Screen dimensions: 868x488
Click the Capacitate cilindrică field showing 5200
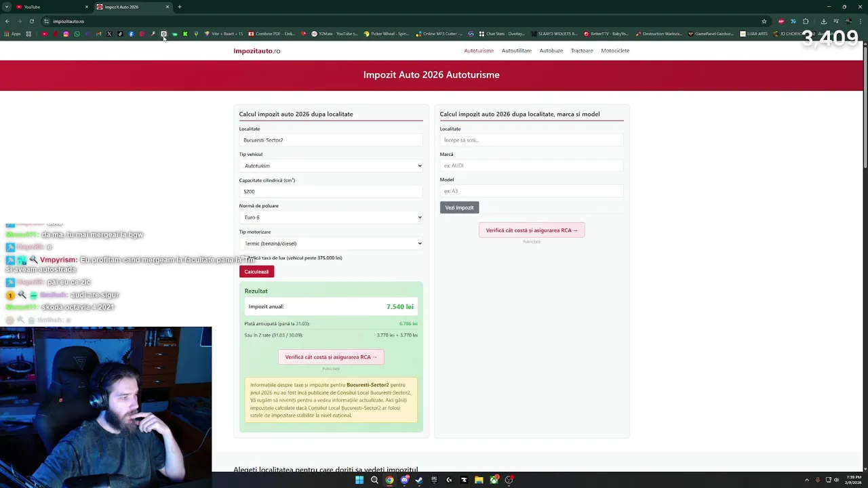pos(331,192)
